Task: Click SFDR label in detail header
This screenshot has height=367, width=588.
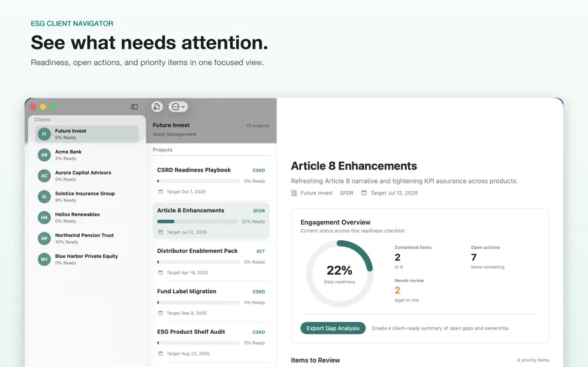Action: tap(346, 193)
